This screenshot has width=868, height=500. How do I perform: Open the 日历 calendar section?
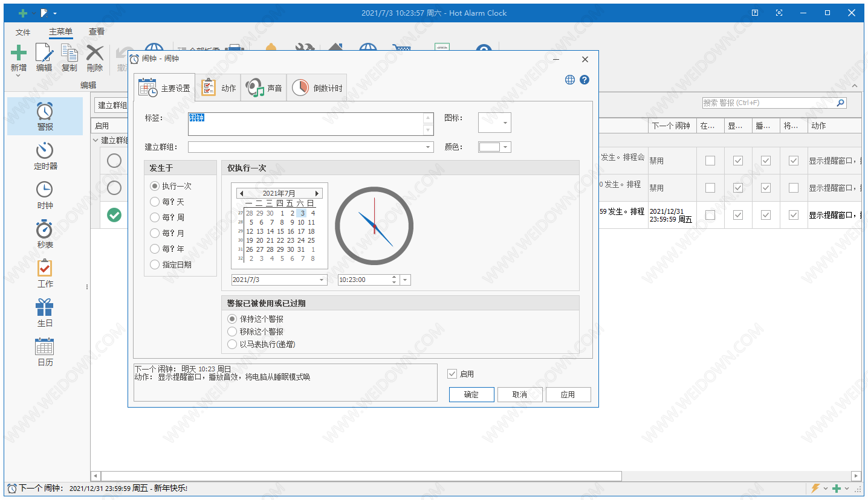tap(45, 352)
